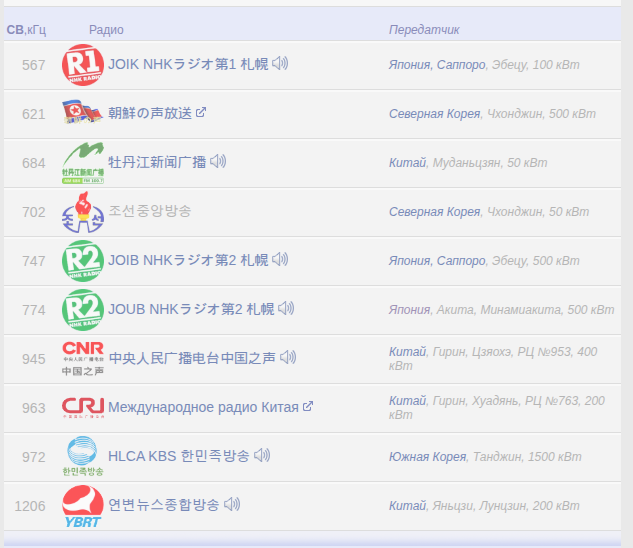Open JOIB NHKラジオ第2 札幌 station link

coord(188,260)
